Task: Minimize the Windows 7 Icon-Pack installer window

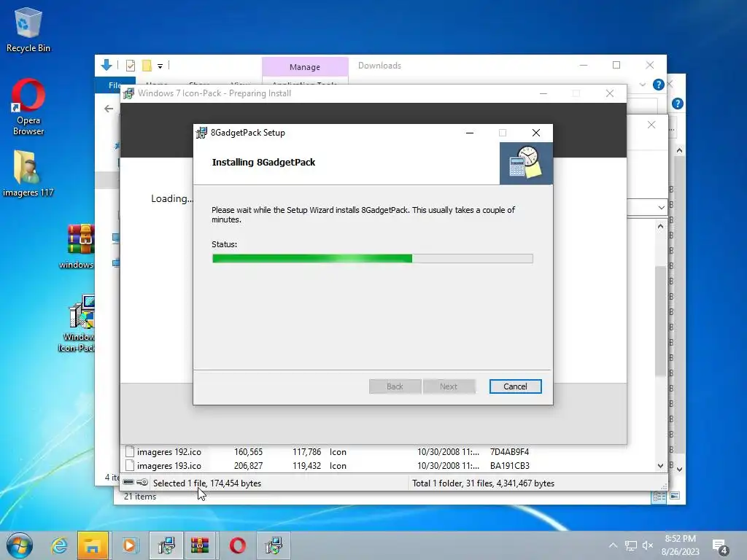Action: [x=543, y=93]
